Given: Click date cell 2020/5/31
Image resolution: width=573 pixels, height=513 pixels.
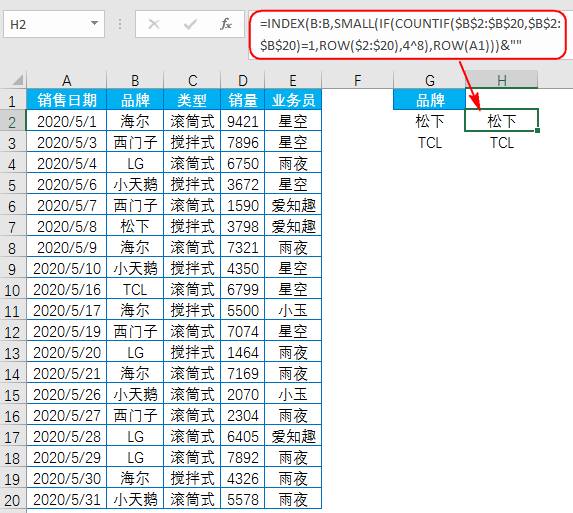Looking at the screenshot, I should [x=67, y=499].
